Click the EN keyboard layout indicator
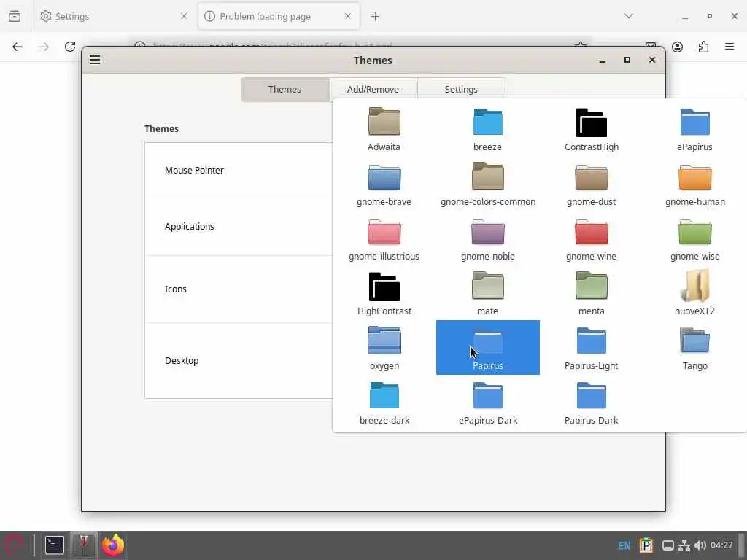 tap(624, 545)
